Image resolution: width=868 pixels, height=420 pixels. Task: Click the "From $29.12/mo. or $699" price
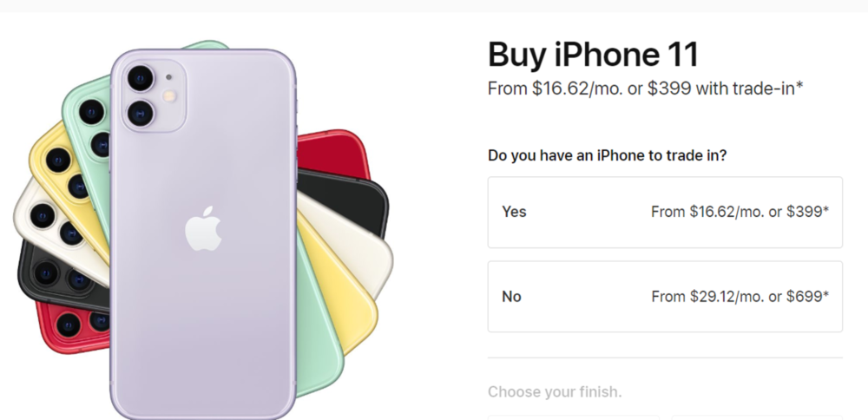(x=740, y=297)
